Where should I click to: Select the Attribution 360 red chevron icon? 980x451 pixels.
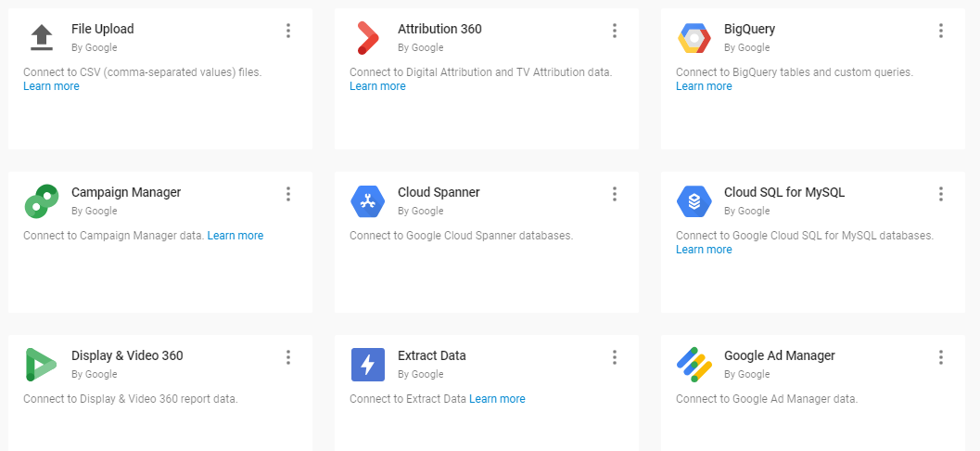(x=367, y=37)
